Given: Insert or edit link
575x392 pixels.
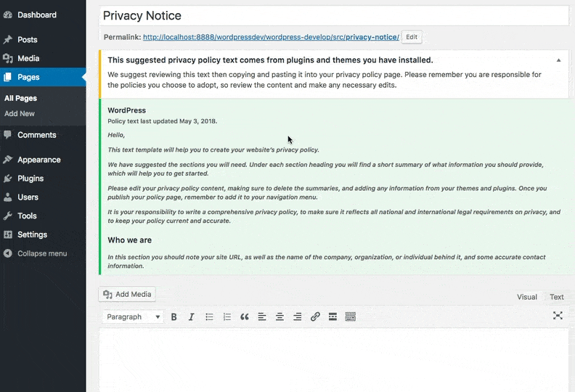Looking at the screenshot, I should tap(315, 317).
